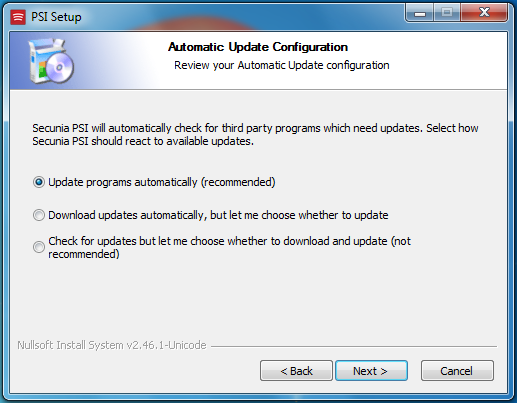Click the red PSI icon in title bar
Image resolution: width=517 pixels, height=403 pixels.
tap(18, 17)
